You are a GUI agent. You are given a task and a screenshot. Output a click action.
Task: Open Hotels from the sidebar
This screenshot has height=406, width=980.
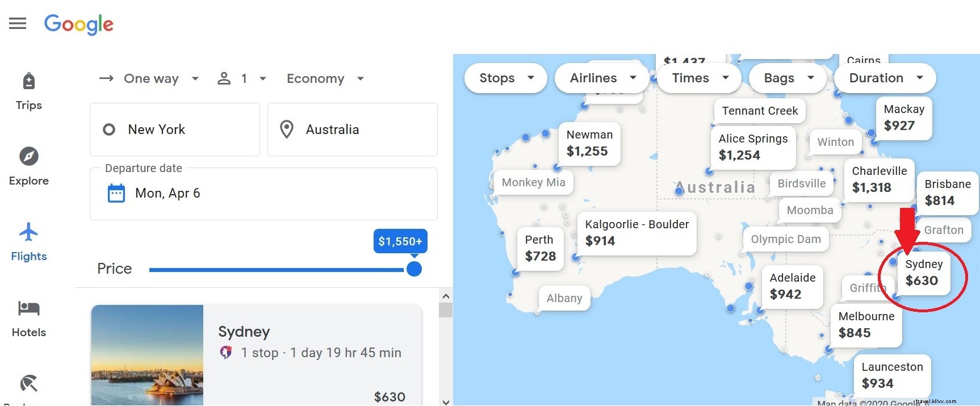pyautogui.click(x=28, y=309)
